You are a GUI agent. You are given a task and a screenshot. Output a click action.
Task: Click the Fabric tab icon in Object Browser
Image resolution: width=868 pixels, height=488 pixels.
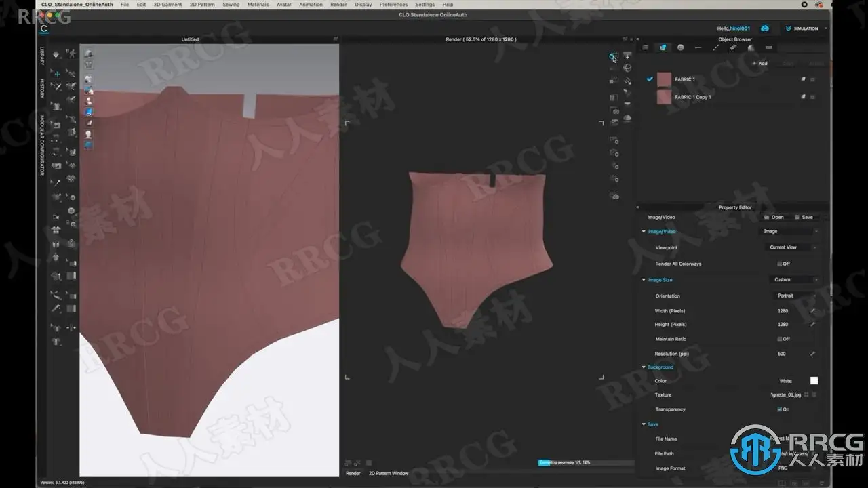pos(663,47)
